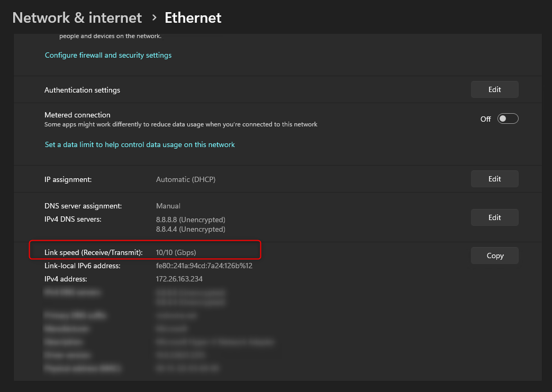Click the metered connection description text
552x392 pixels.
pos(180,124)
